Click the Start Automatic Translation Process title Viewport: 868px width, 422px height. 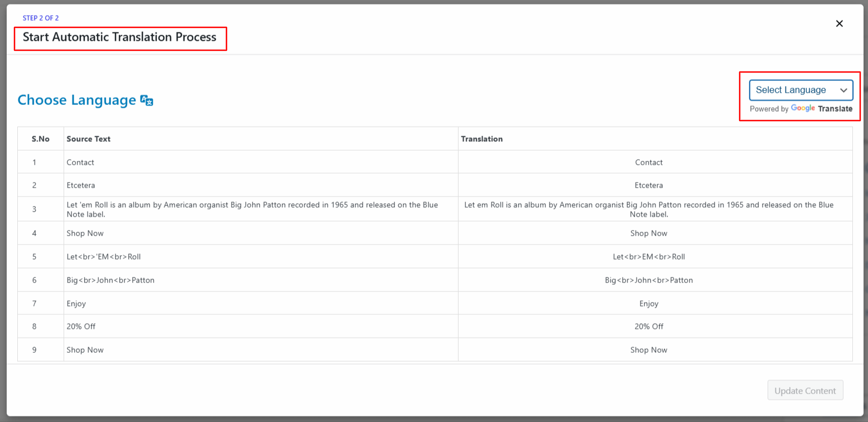[119, 37]
